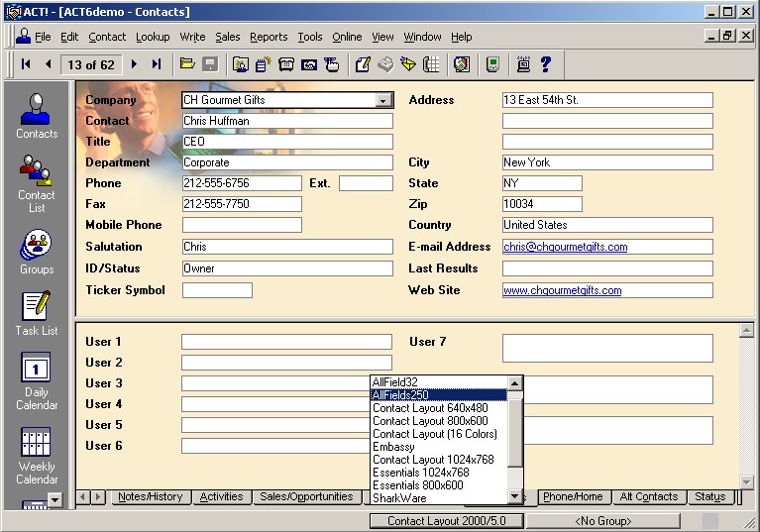The image size is (760, 532).
Task: Open the No Group selector button
Action: [603, 521]
